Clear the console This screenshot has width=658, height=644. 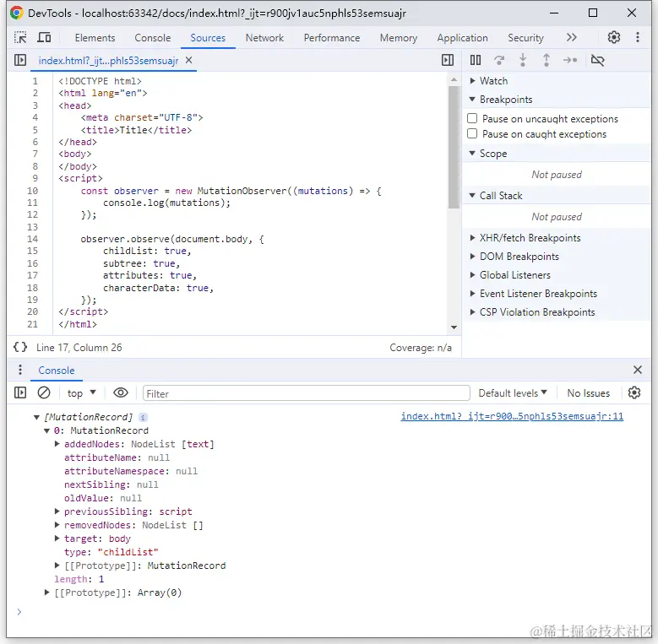point(44,392)
